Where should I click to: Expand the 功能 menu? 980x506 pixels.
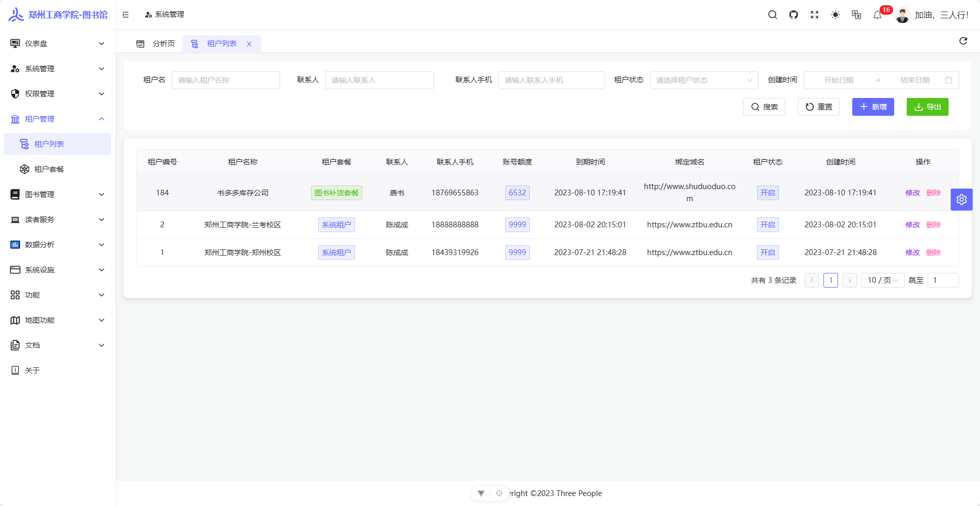[x=58, y=295]
